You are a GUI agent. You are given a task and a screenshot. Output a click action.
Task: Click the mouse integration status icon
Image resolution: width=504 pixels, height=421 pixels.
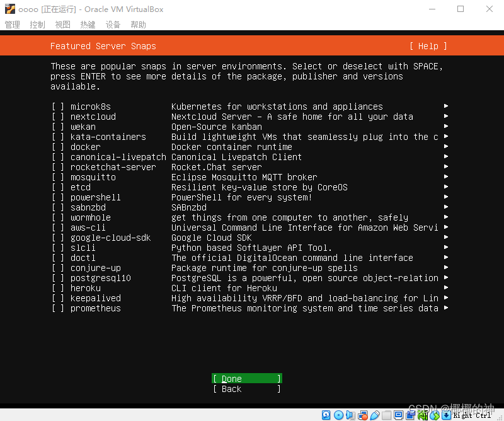click(x=435, y=415)
